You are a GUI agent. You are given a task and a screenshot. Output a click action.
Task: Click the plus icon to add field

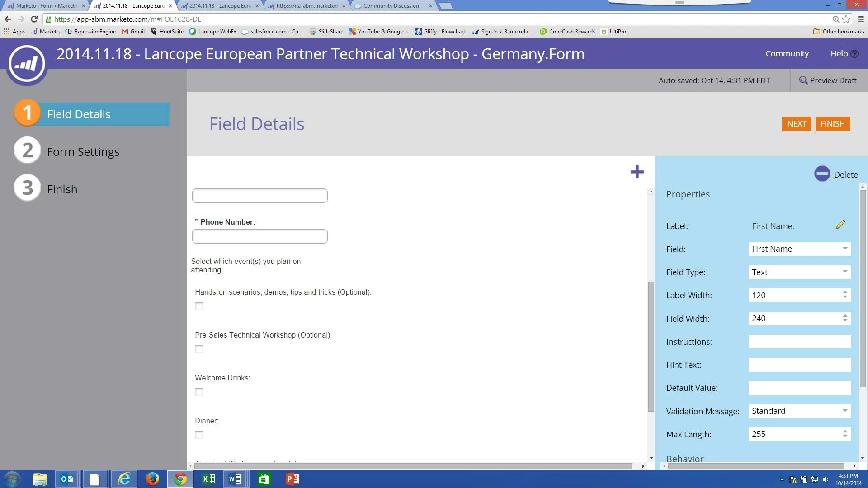coord(637,172)
